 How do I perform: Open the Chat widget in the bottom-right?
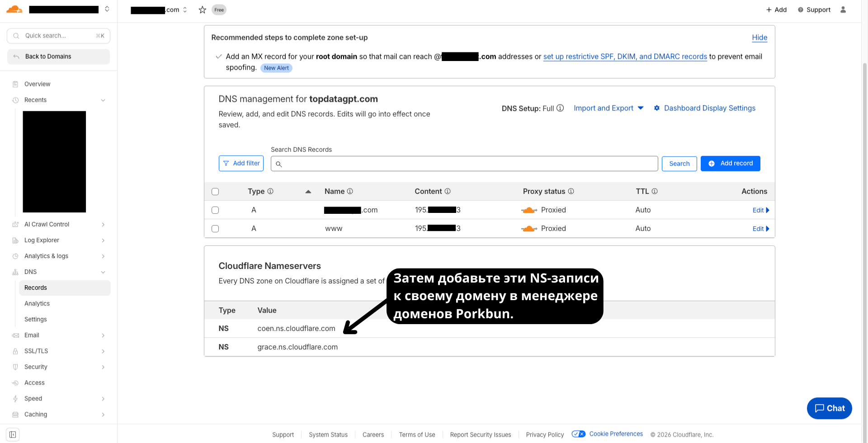829,408
